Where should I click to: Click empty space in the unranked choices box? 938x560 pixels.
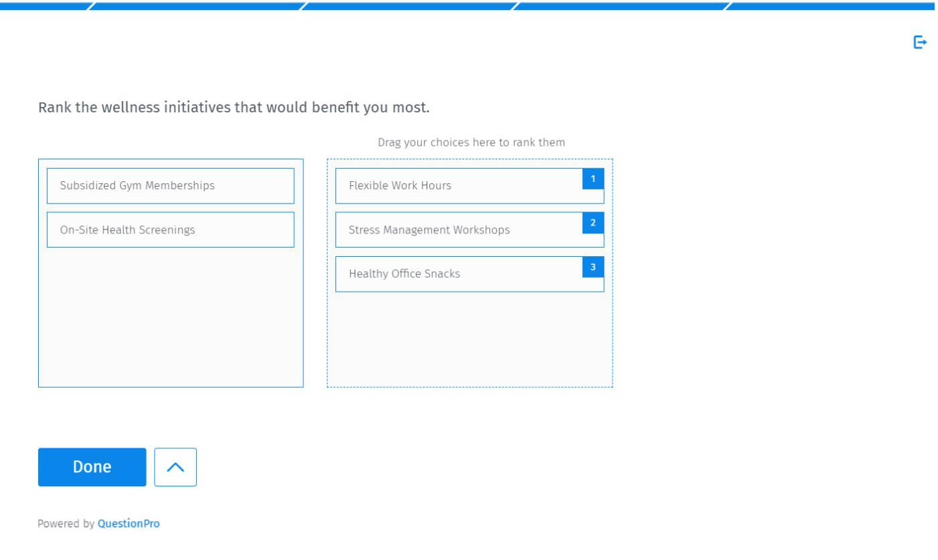tap(170, 318)
